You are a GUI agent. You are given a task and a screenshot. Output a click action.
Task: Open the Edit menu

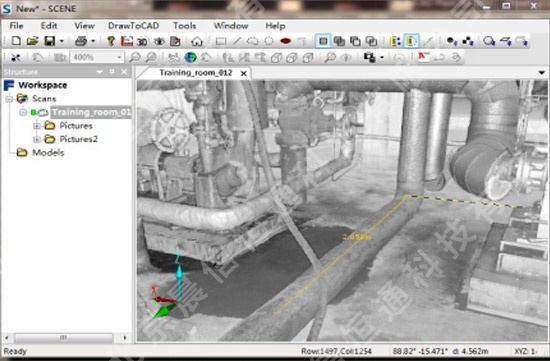(x=49, y=26)
